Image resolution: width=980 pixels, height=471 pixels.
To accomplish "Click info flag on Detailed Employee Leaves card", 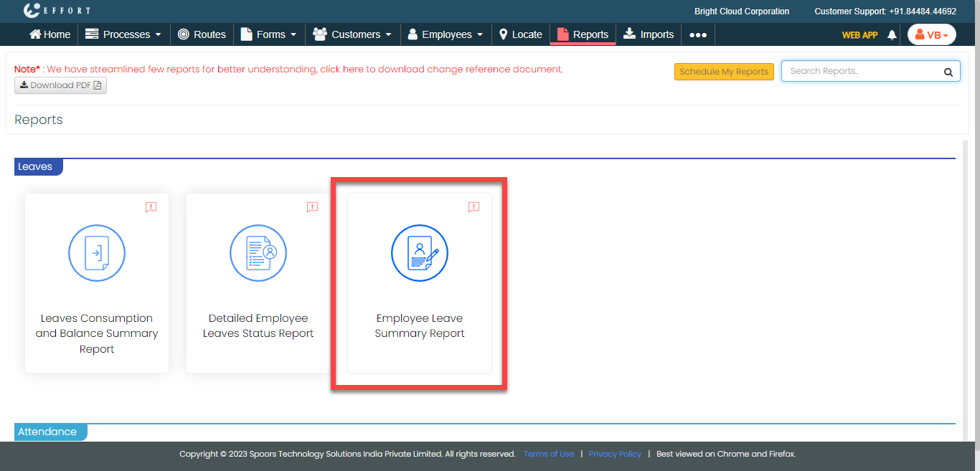I will tap(312, 207).
